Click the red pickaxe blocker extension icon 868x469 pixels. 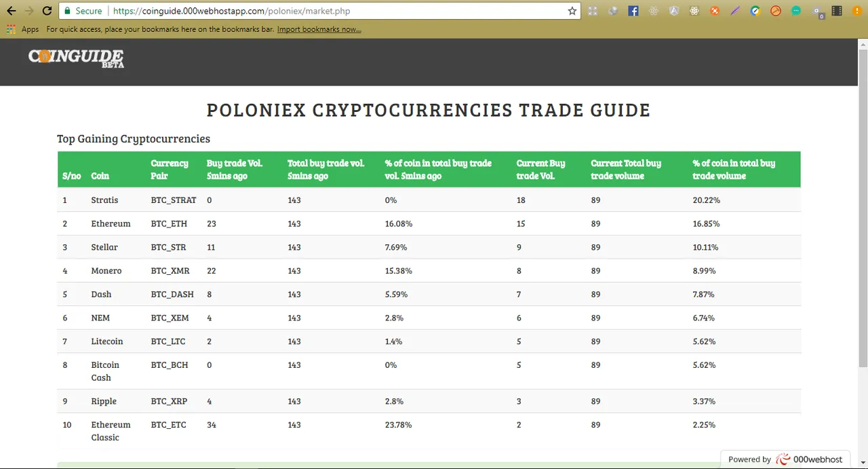tap(776, 11)
